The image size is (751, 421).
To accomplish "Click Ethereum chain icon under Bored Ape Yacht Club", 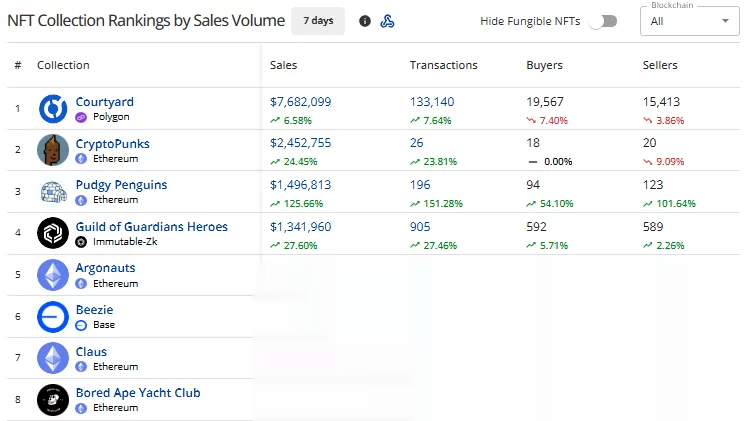I will (81, 408).
